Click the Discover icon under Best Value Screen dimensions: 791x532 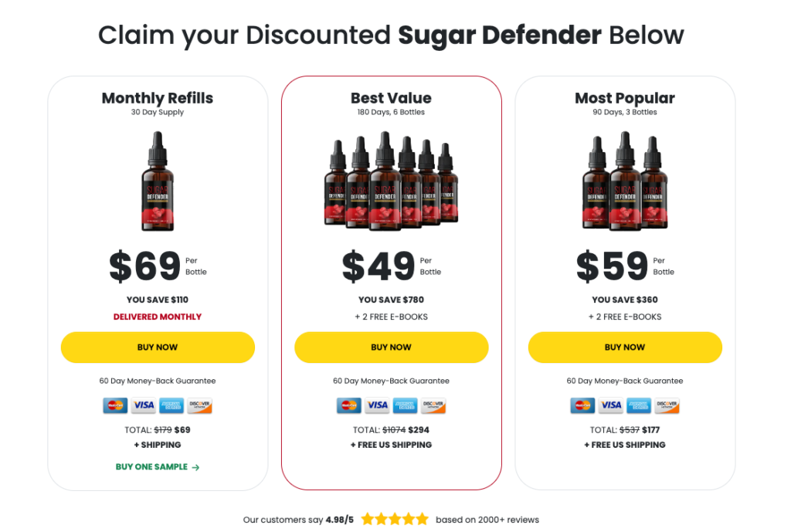tap(433, 405)
